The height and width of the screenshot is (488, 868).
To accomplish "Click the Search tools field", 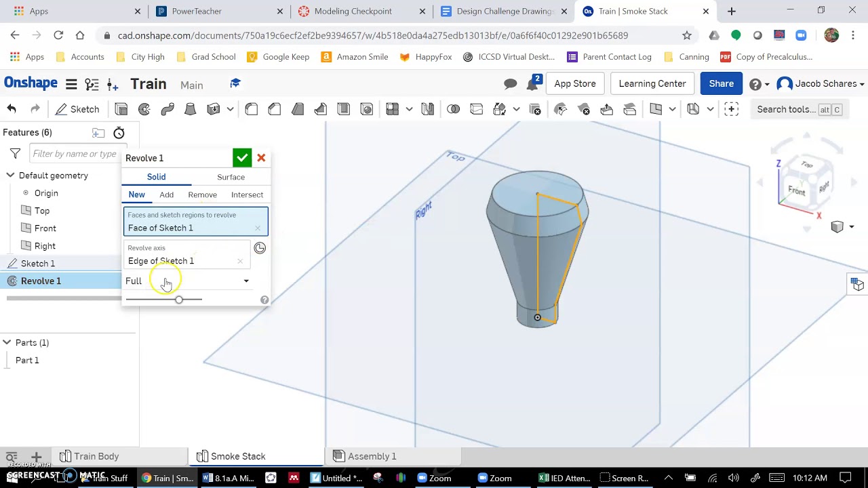I will click(799, 109).
